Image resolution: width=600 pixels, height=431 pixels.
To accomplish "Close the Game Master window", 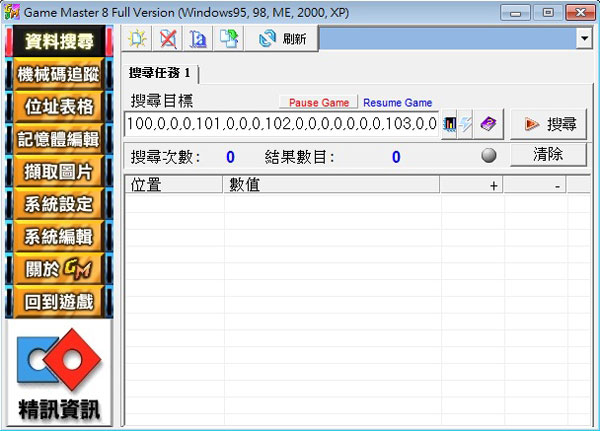I will click(580, 13).
